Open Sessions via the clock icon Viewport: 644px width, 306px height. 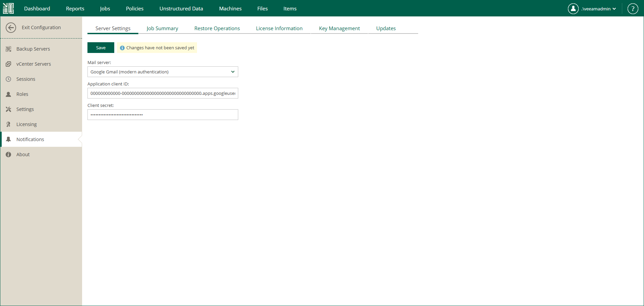point(9,79)
